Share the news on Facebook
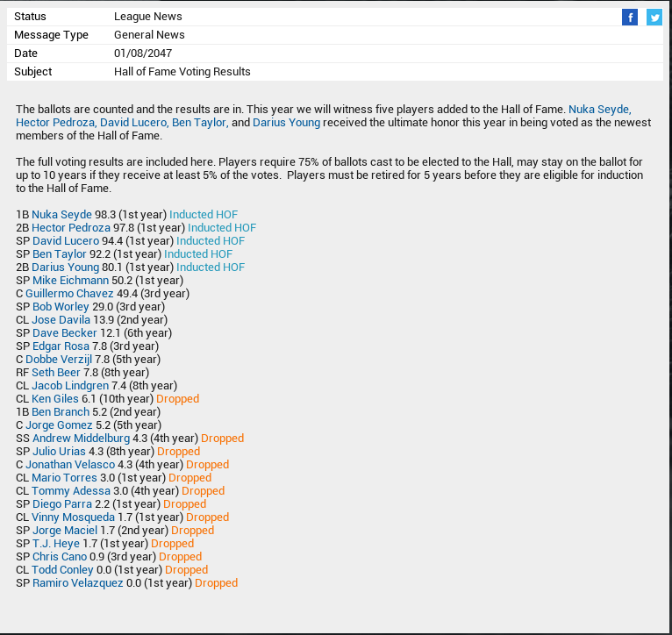Viewport: 672px width, 635px height. (x=629, y=18)
